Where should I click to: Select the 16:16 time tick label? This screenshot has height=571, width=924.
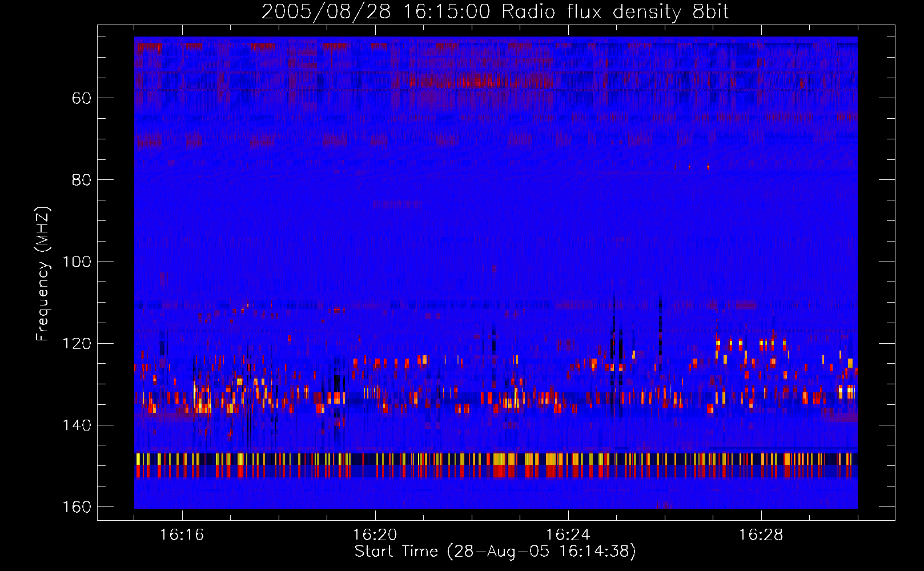(182, 534)
